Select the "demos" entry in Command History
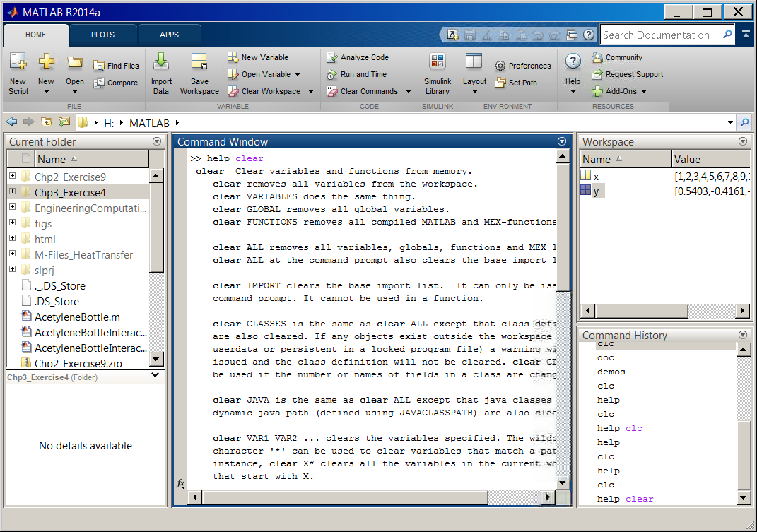This screenshot has height=532, width=757. [x=611, y=372]
